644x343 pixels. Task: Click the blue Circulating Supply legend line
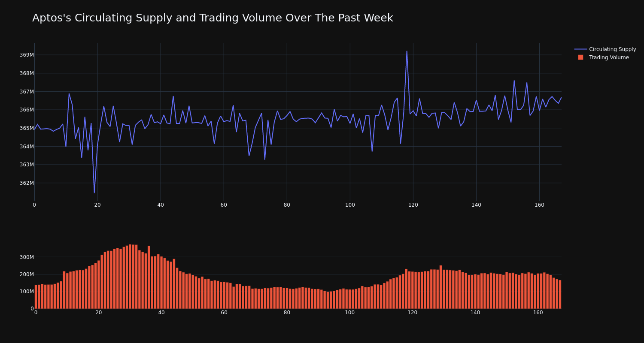point(580,49)
